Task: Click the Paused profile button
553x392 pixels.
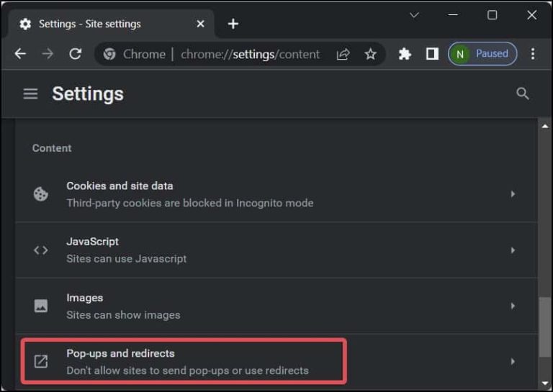Action: click(x=482, y=54)
